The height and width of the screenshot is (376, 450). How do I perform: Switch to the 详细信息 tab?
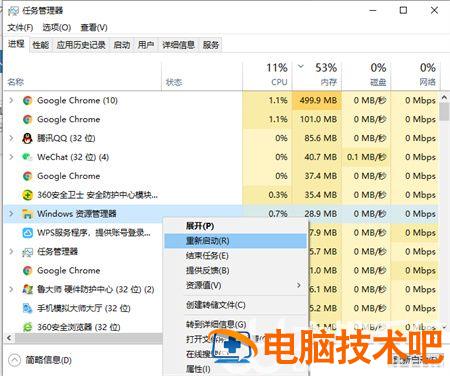(x=178, y=45)
